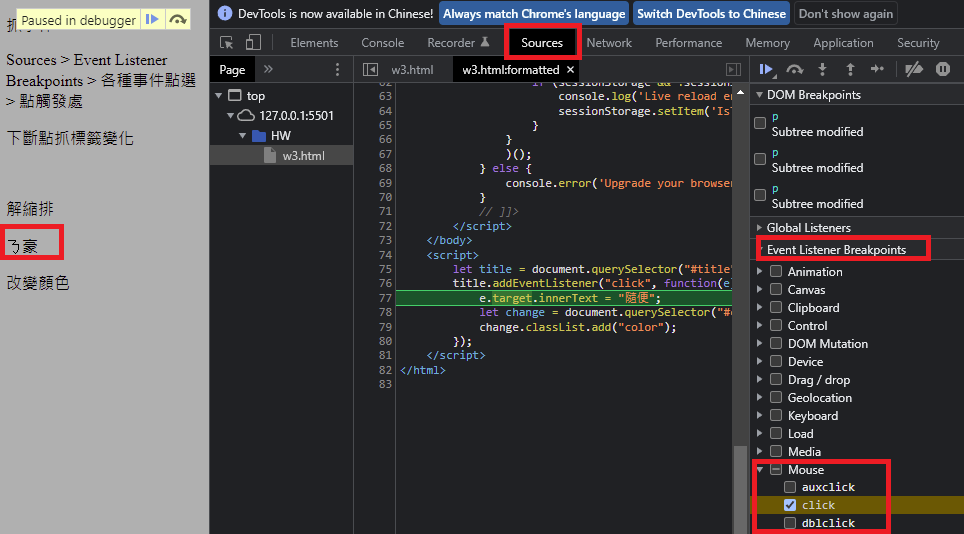Click the Recorder beaker icon
Screen dimensions: 964x534
(x=484, y=42)
